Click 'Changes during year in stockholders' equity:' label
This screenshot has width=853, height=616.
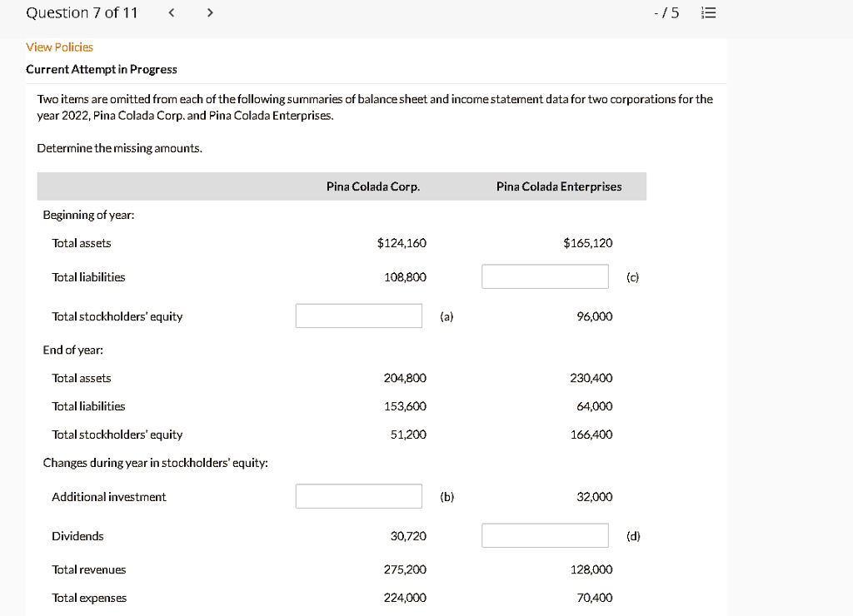[156, 463]
